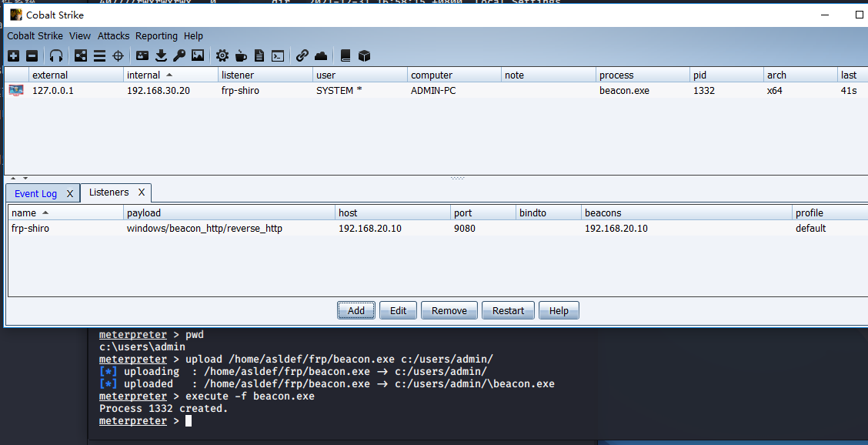Sort sessions by the pid column header

[x=727, y=75]
